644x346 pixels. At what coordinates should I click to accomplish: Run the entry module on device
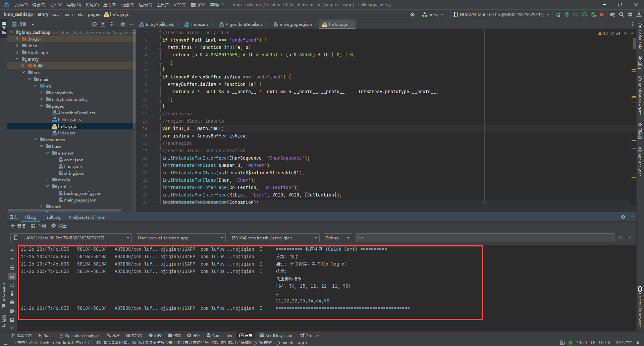click(558, 14)
